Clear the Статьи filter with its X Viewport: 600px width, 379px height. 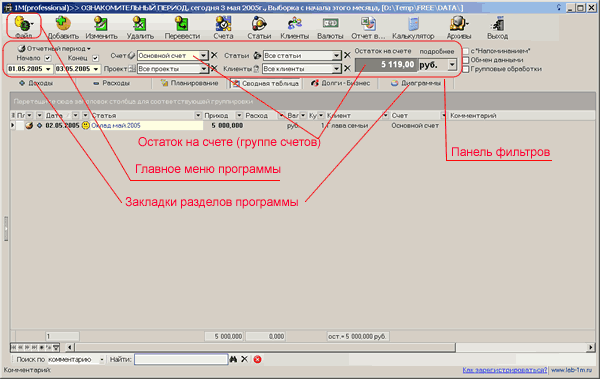point(347,56)
